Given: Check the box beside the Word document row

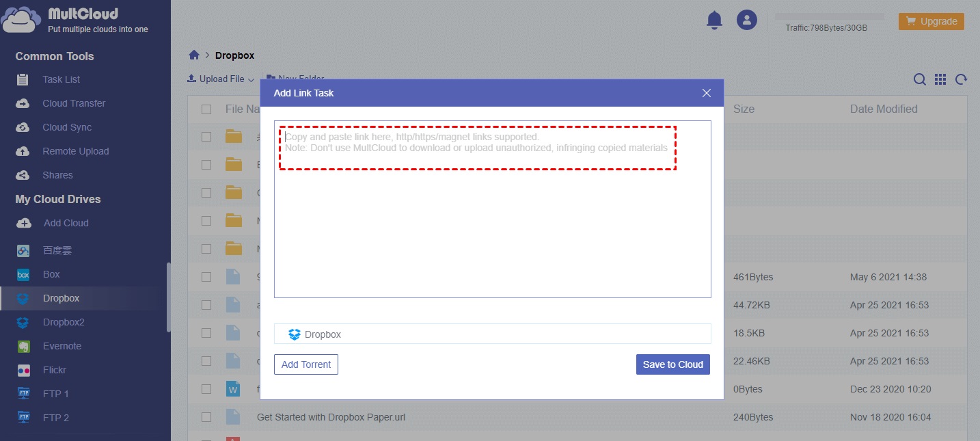Looking at the screenshot, I should click(x=206, y=389).
